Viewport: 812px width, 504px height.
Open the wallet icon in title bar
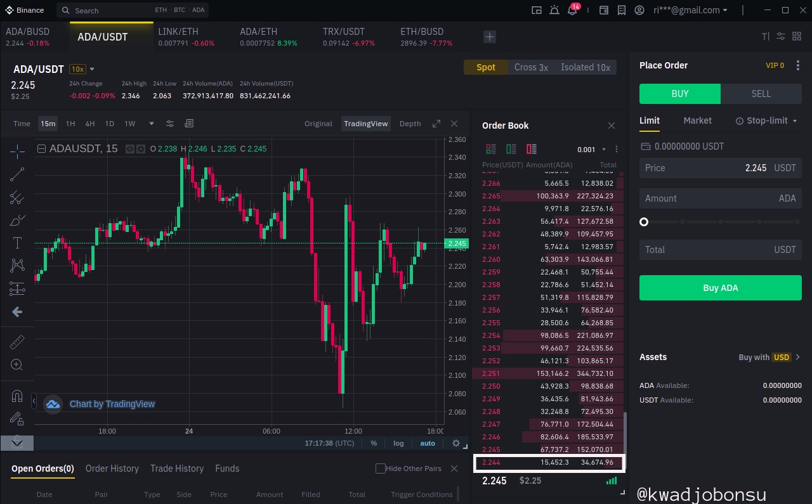pos(604,10)
